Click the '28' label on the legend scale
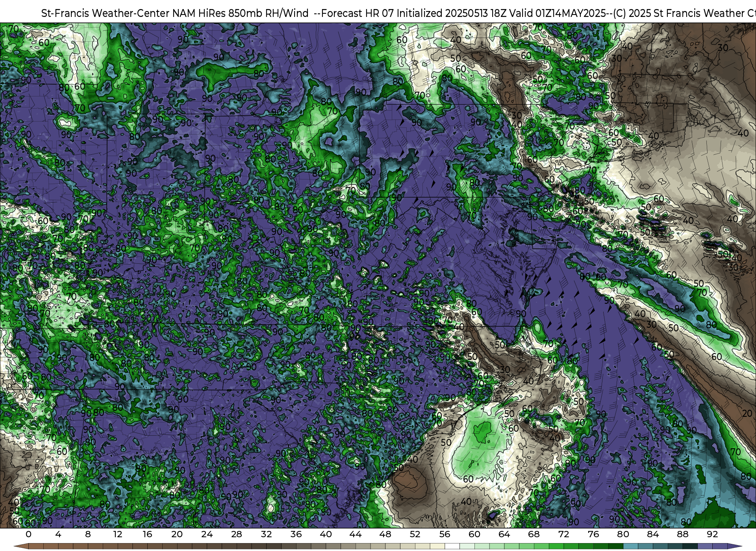Image resolution: width=756 pixels, height=551 pixels. pyautogui.click(x=237, y=534)
